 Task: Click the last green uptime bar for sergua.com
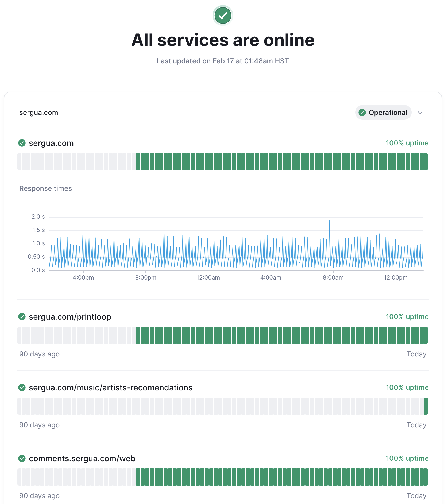click(426, 162)
